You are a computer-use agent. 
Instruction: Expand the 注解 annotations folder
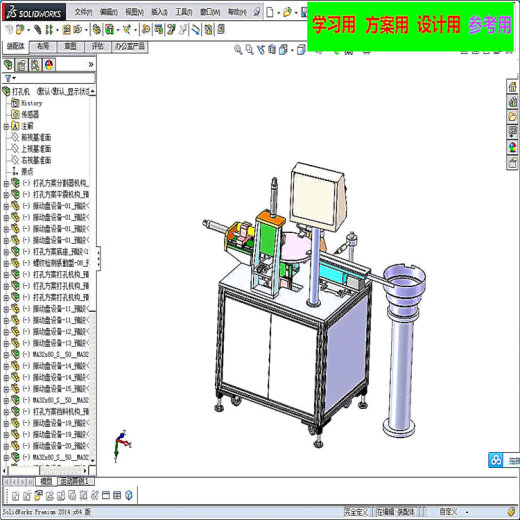[x=6, y=126]
